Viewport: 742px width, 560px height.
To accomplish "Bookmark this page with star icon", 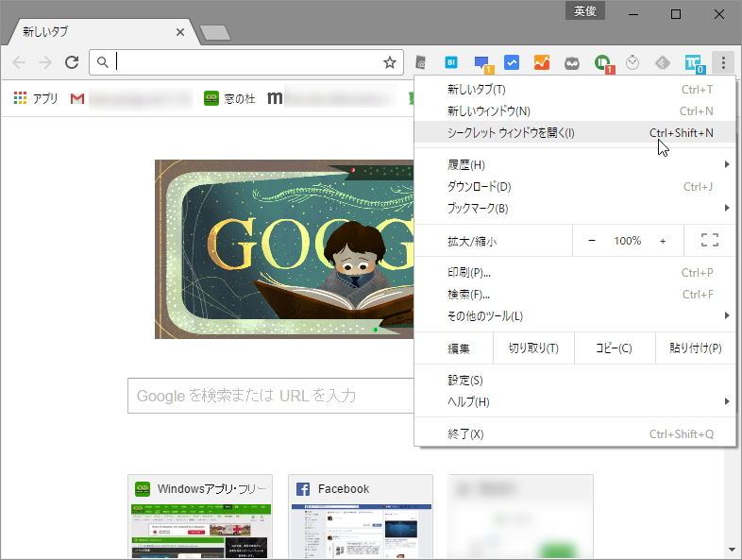I will click(x=390, y=62).
